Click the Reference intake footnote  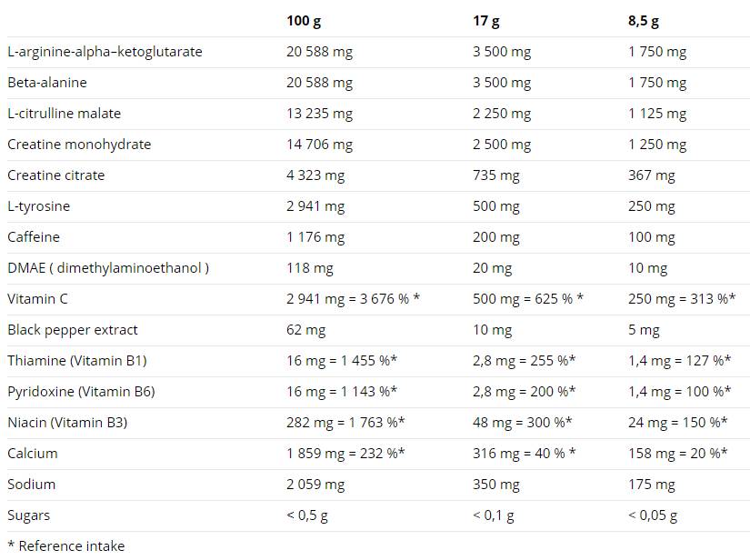65,546
